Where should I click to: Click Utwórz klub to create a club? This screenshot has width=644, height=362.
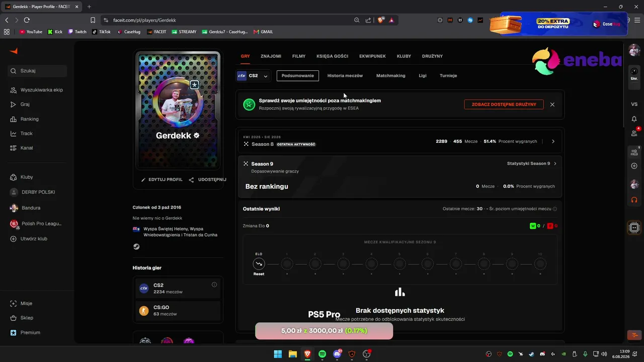29,239
